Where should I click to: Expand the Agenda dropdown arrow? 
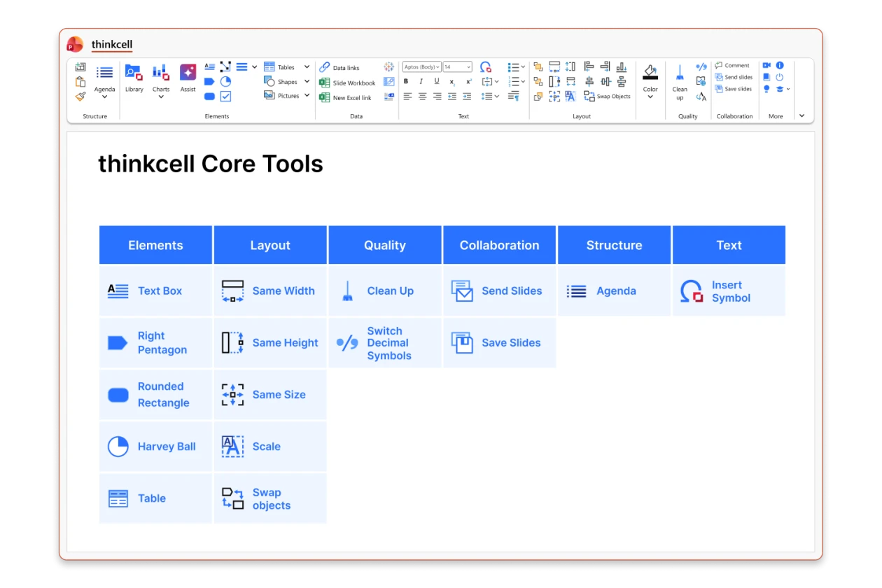click(x=104, y=97)
